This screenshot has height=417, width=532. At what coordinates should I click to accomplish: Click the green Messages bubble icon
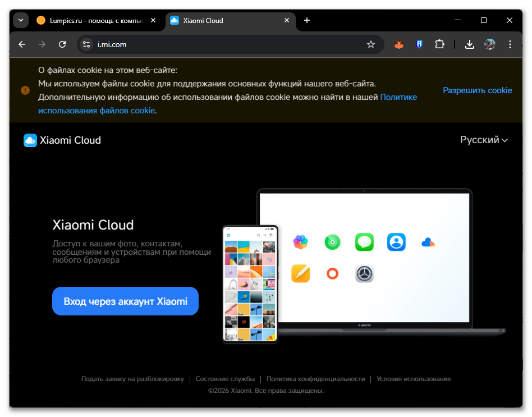(364, 242)
